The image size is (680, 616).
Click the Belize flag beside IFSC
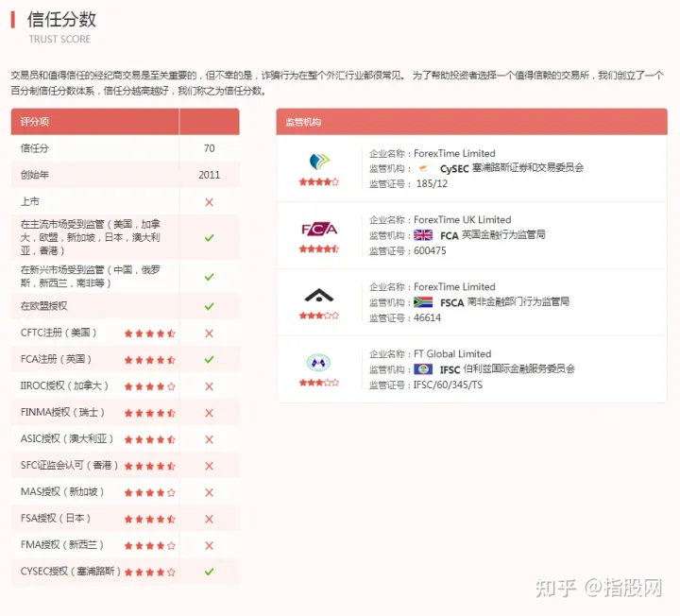[423, 369]
